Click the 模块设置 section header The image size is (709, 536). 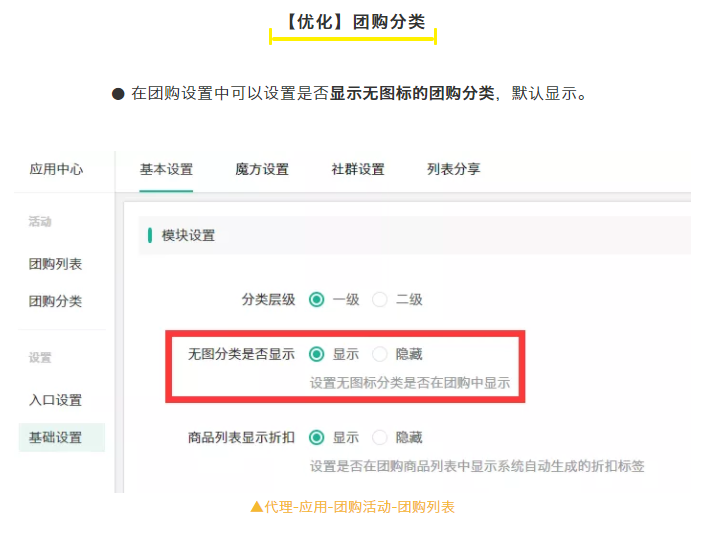pyautogui.click(x=188, y=236)
